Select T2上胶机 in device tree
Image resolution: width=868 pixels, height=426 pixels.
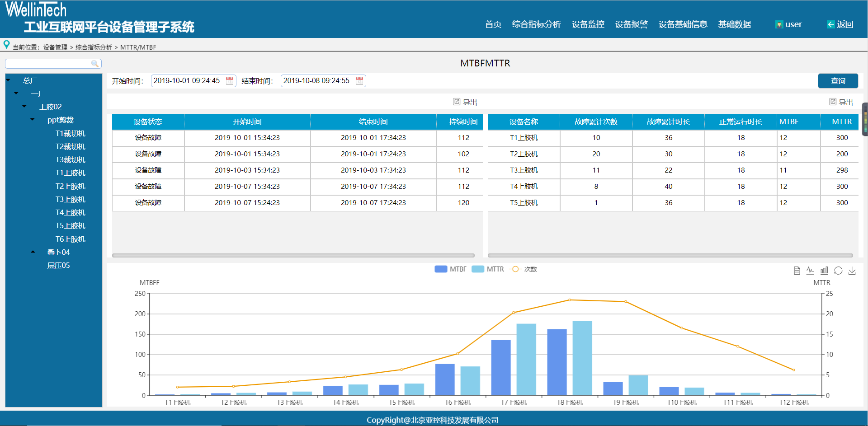[x=70, y=186]
